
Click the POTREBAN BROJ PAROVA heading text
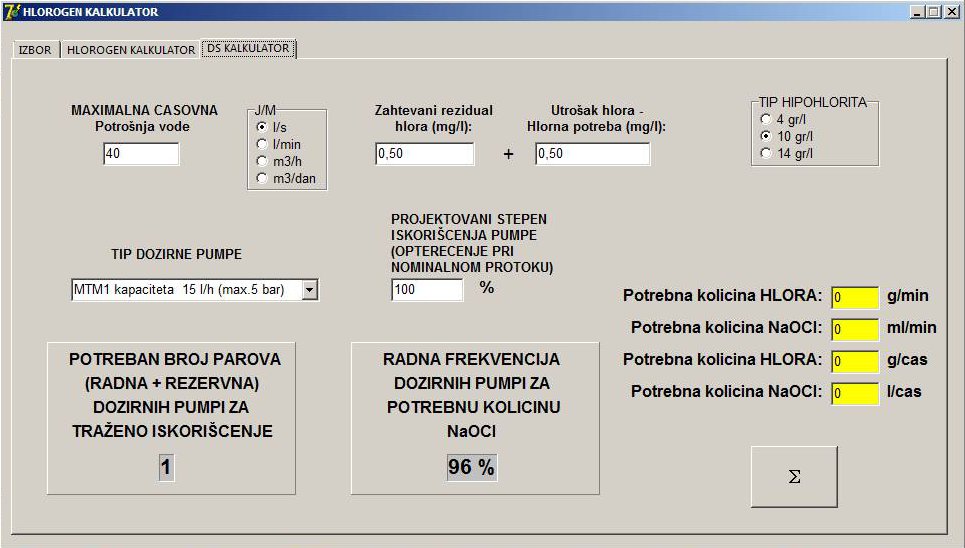[174, 395]
